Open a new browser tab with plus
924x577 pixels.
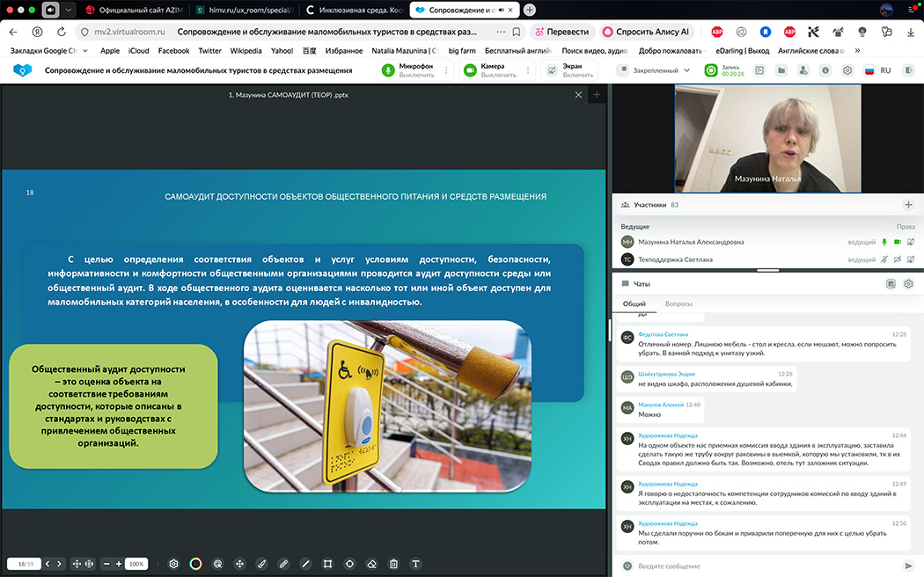click(x=530, y=10)
